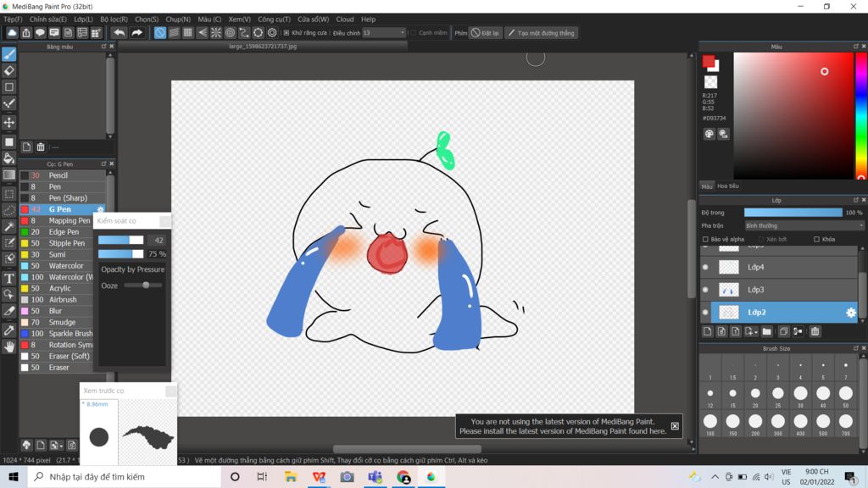Click the red foreground color swatch
Viewport: 868px width, 488px height.
tap(708, 61)
